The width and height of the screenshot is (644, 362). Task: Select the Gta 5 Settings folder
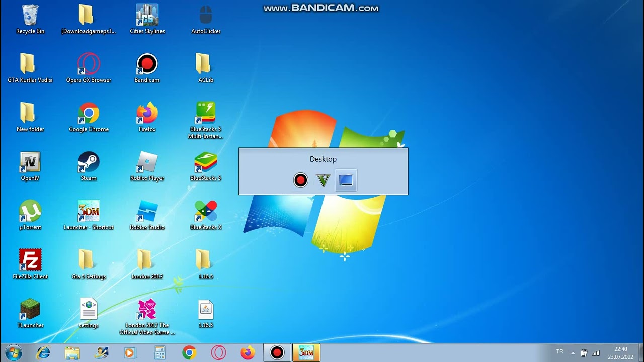coord(89,264)
